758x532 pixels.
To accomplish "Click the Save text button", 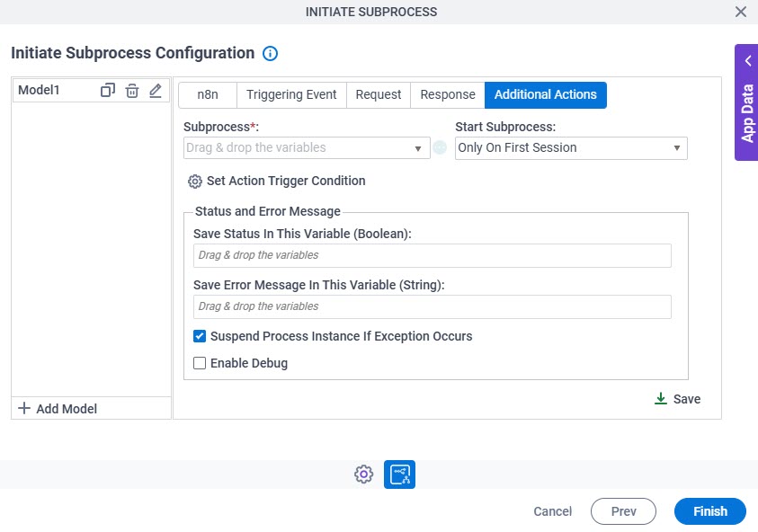I will pyautogui.click(x=687, y=399).
